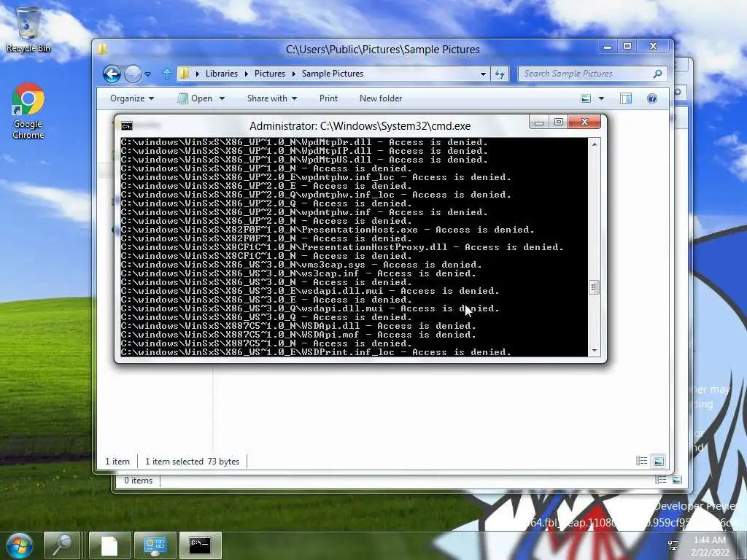Click the explorer title bar folder icon
Image resolution: width=747 pixels, height=560 pixels.
pos(102,49)
